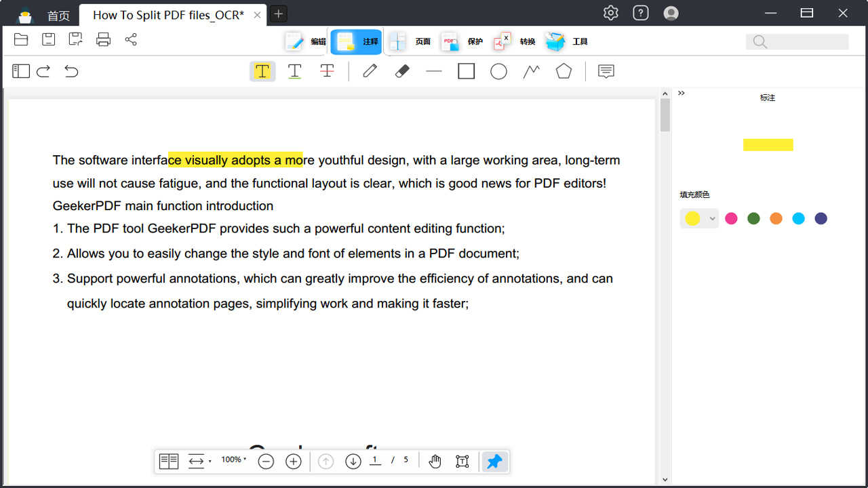Select the strikethrough annotation tool

click(x=328, y=71)
